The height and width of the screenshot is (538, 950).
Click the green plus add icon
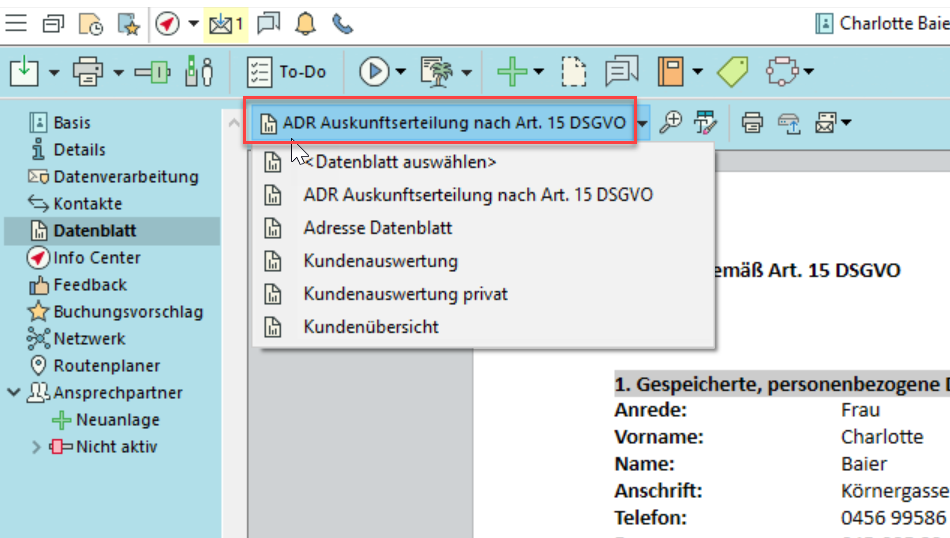click(x=512, y=71)
